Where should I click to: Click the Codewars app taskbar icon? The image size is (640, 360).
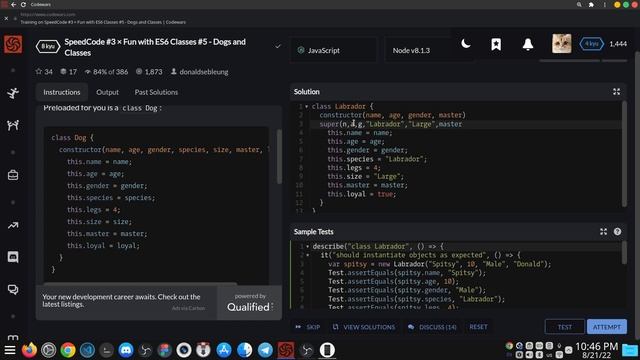(x=286, y=350)
